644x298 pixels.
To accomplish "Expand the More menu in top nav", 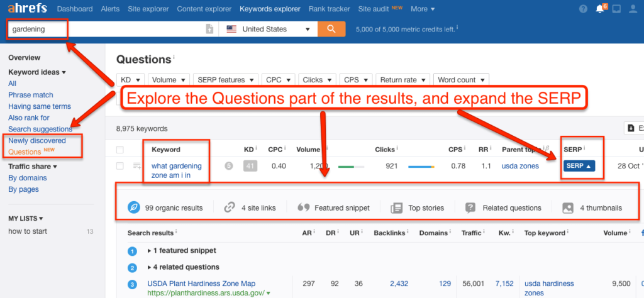I will [423, 9].
